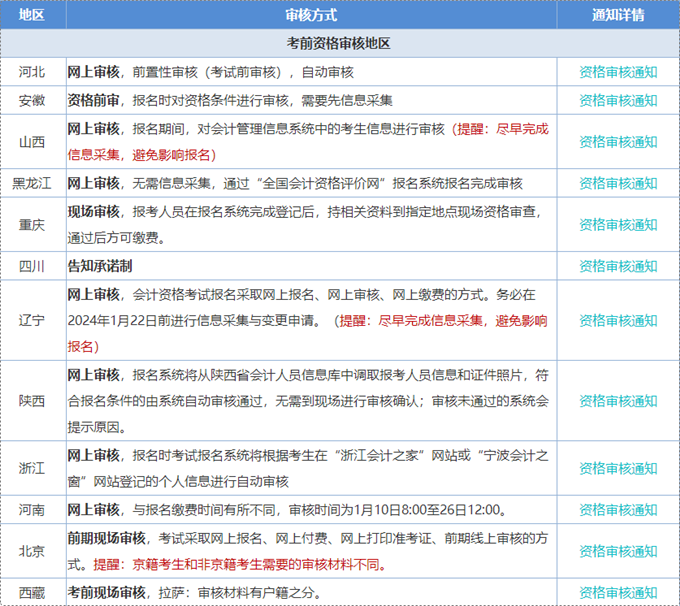The image size is (680, 606).
Task: Click the 北京 region cell
Action: (x=32, y=551)
